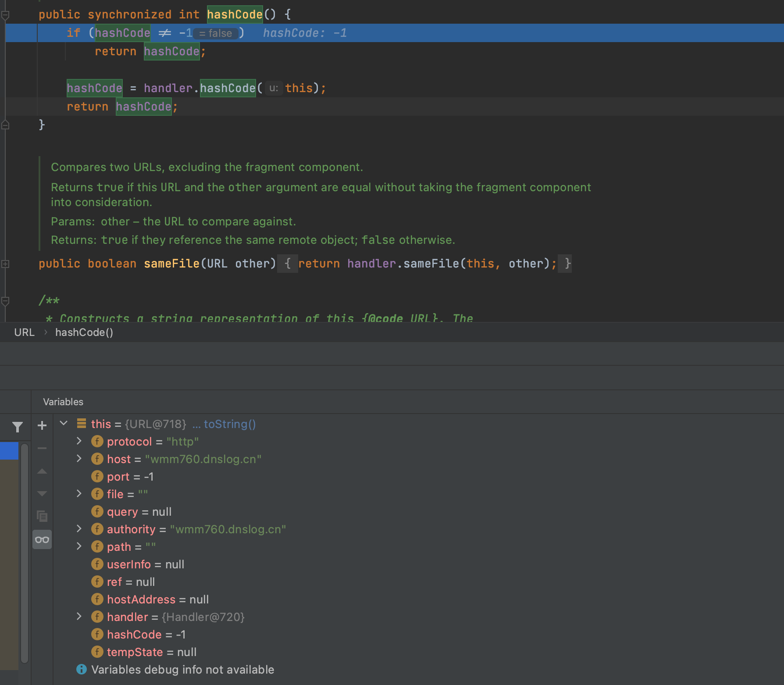Click the toString() link

pyautogui.click(x=230, y=424)
